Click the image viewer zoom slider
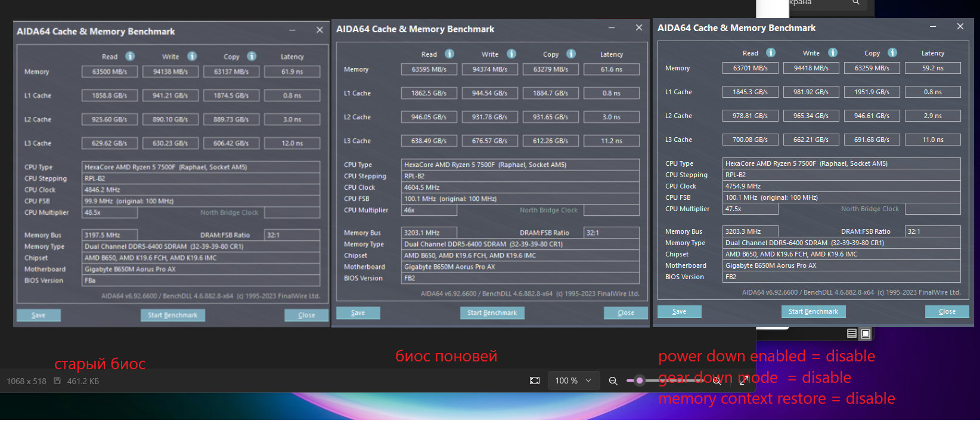980x430 pixels. [x=666, y=380]
